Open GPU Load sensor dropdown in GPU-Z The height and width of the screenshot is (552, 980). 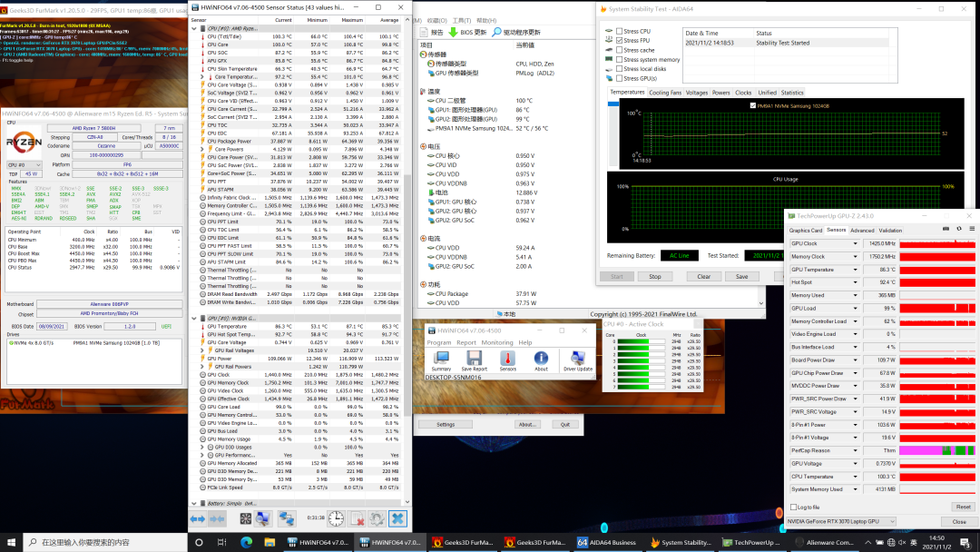click(855, 308)
